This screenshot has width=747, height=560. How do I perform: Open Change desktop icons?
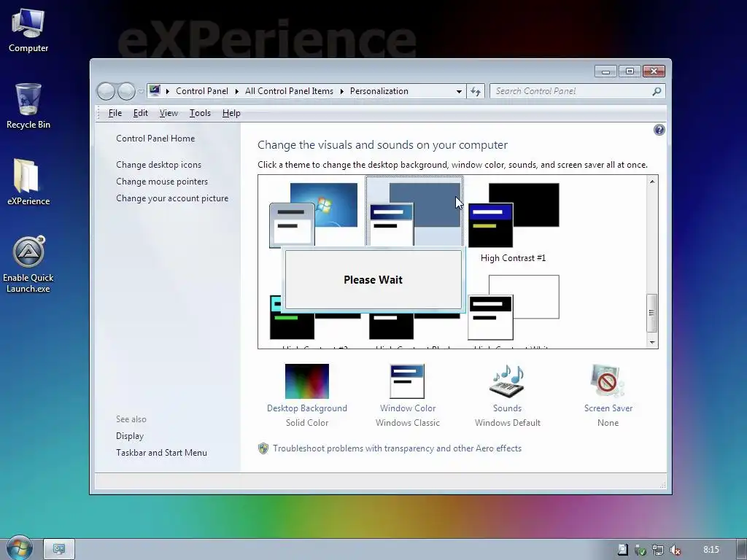[158, 164]
